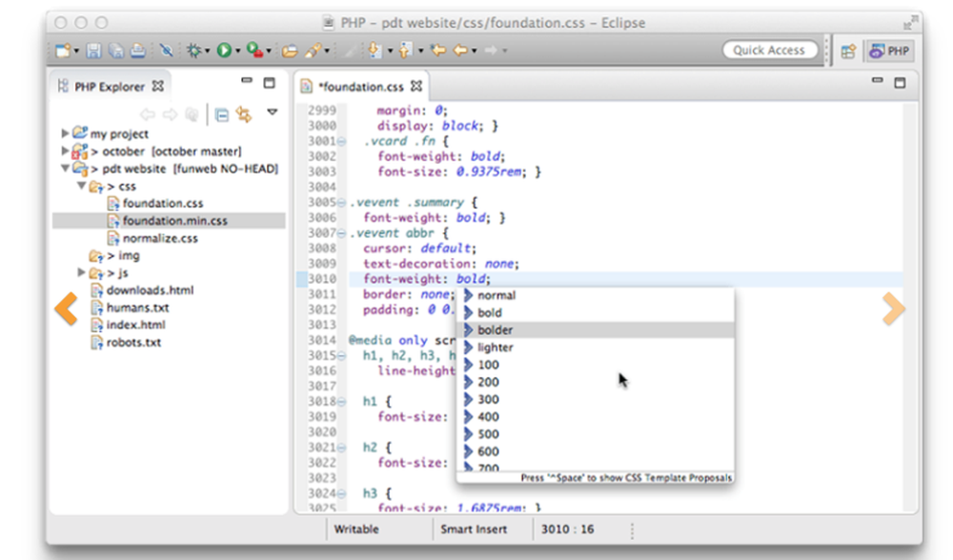This screenshot has width=953, height=560.
Task: Click the Back navigation yellow arrow
Action: [x=460, y=50]
